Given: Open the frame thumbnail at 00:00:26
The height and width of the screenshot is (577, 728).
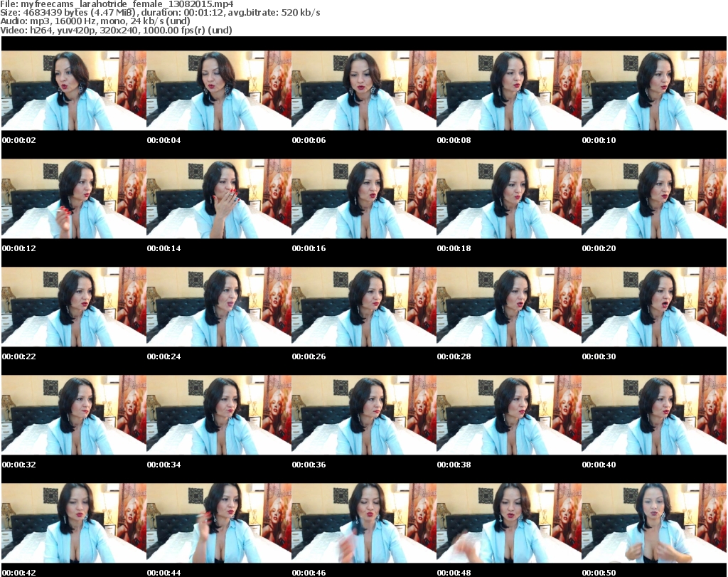Looking at the screenshot, I should click(363, 307).
